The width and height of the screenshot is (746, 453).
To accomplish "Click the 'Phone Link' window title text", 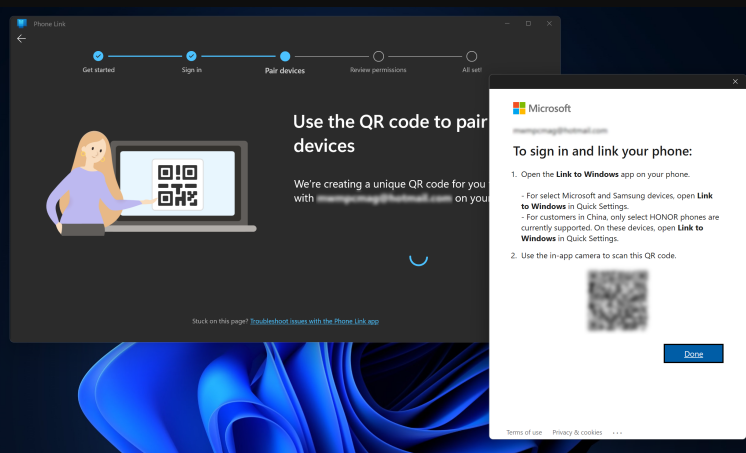I will [x=49, y=24].
